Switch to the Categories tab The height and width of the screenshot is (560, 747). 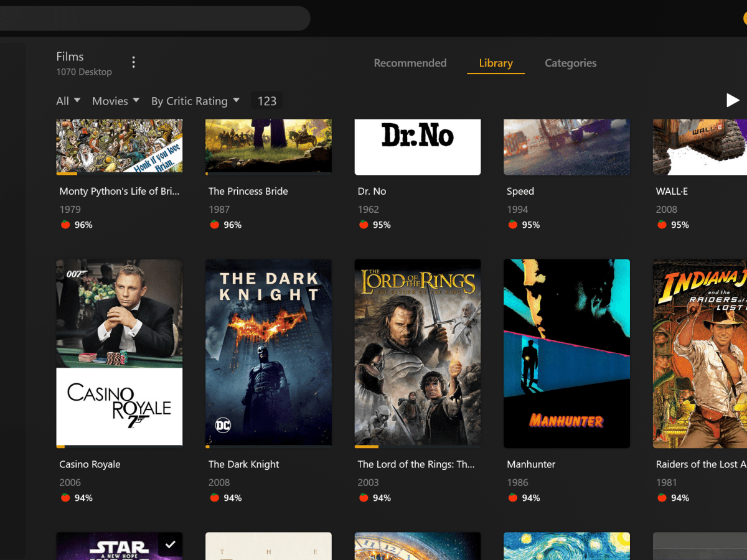[x=570, y=63]
